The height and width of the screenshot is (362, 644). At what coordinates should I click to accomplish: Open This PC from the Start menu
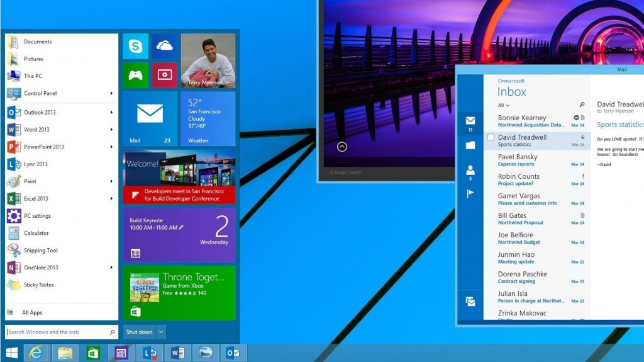[62, 76]
